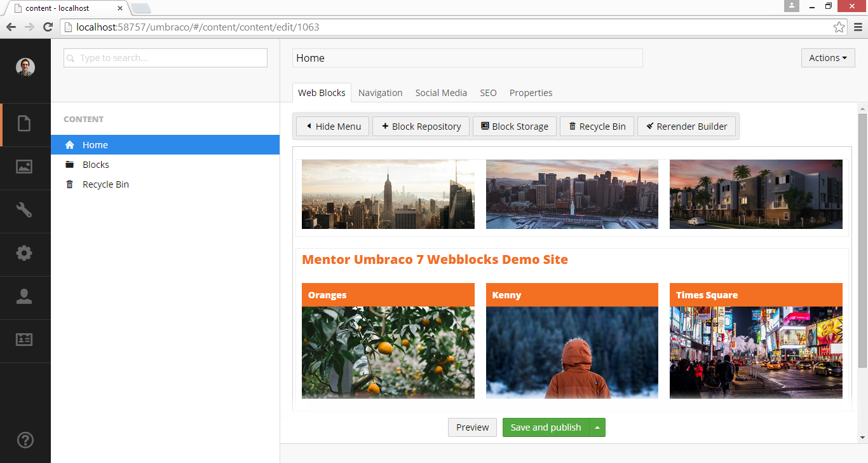Click the Times Square block header
This screenshot has width=868, height=463.
click(756, 294)
